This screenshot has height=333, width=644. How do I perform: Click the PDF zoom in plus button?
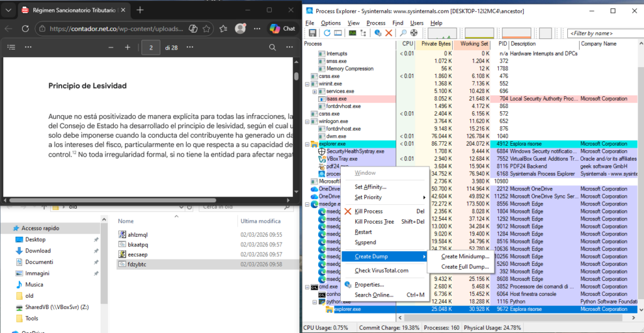click(128, 47)
